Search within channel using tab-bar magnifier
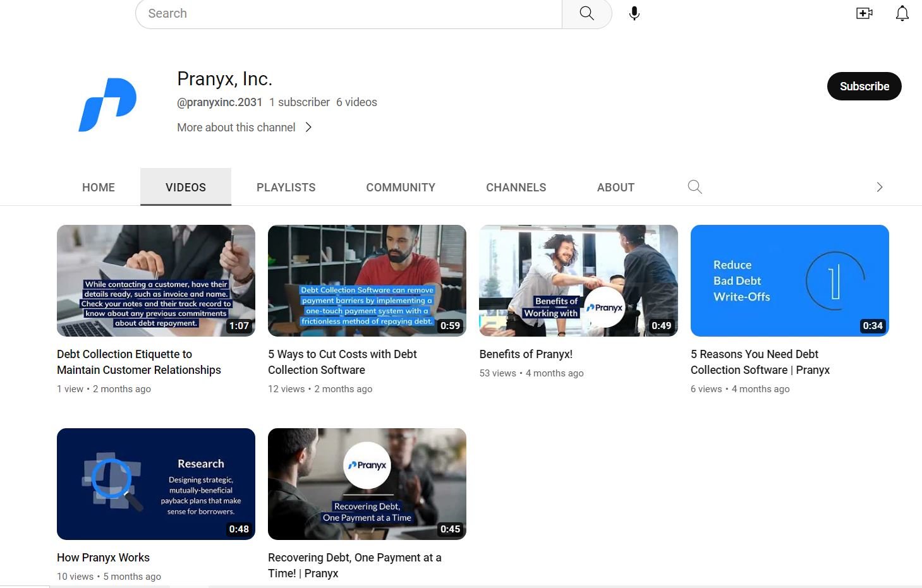Screen dimensions: 922x588 [695, 187]
